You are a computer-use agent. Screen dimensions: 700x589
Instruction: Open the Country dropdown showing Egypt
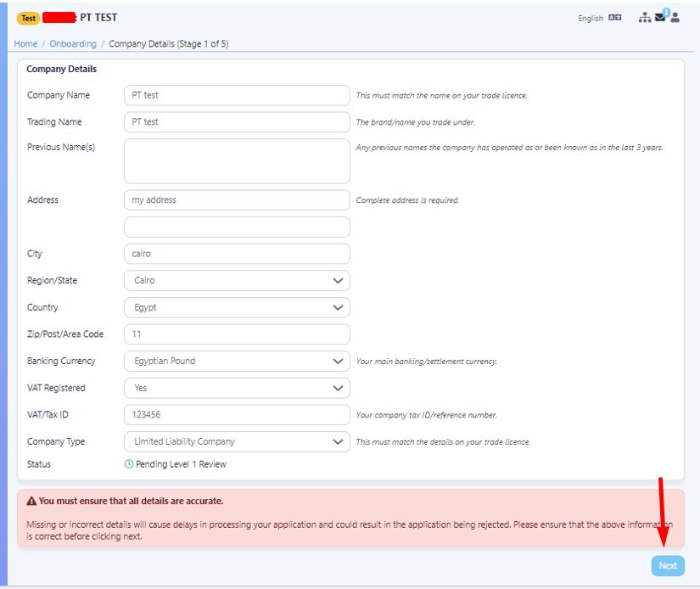coord(237,307)
